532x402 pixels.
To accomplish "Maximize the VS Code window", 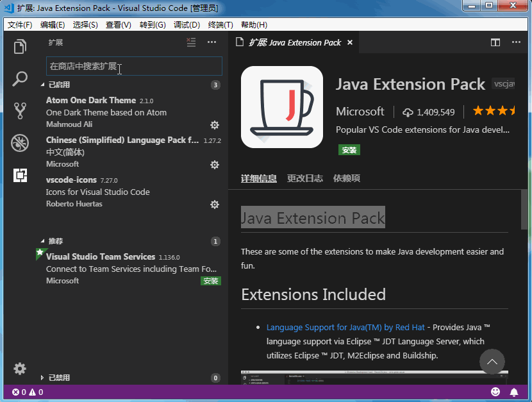I will click(x=488, y=5).
